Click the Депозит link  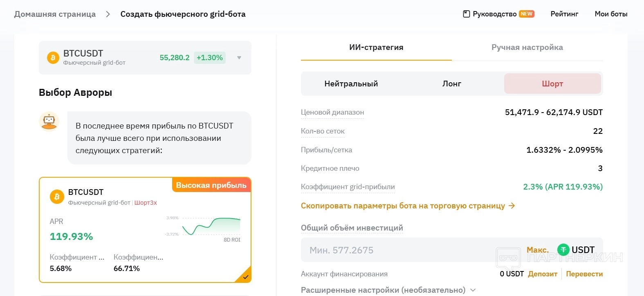[x=543, y=274]
